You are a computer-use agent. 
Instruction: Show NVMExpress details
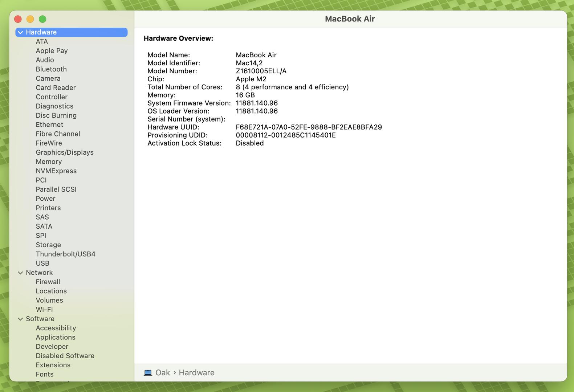(x=56, y=171)
